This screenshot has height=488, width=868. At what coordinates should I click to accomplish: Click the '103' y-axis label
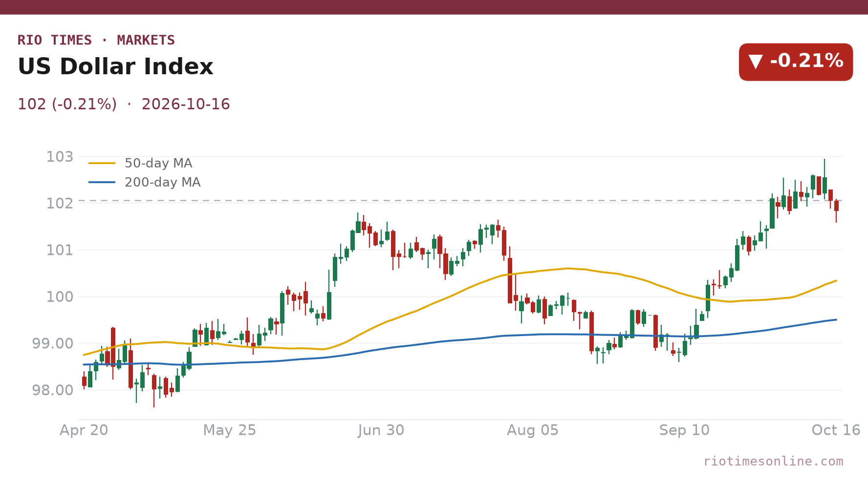coord(60,157)
